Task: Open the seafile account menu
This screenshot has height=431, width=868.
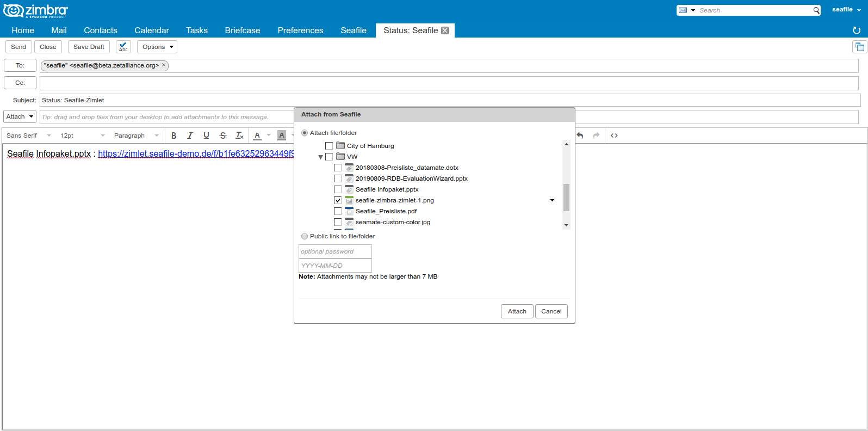Action: [x=846, y=10]
